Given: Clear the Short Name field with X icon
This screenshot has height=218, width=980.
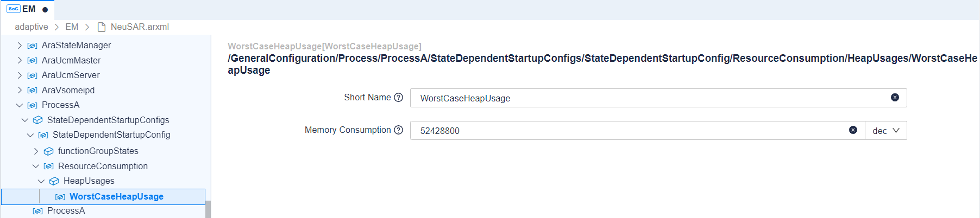Looking at the screenshot, I should coord(895,98).
